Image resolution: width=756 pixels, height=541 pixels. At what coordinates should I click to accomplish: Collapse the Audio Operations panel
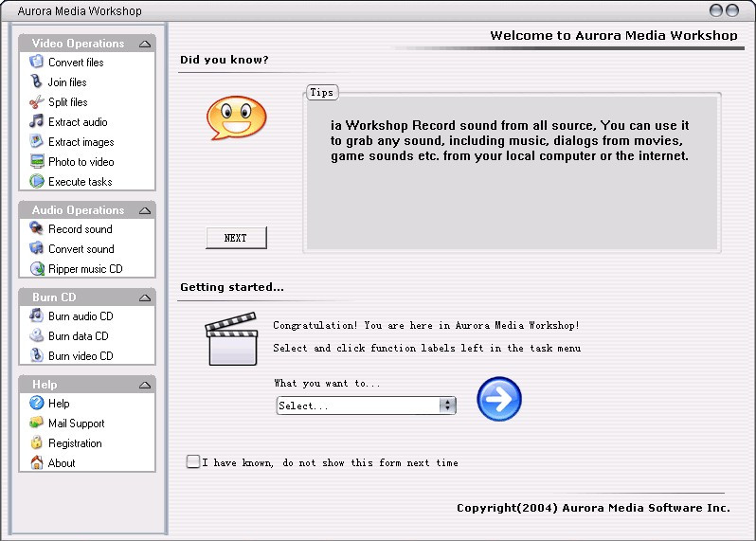click(145, 210)
